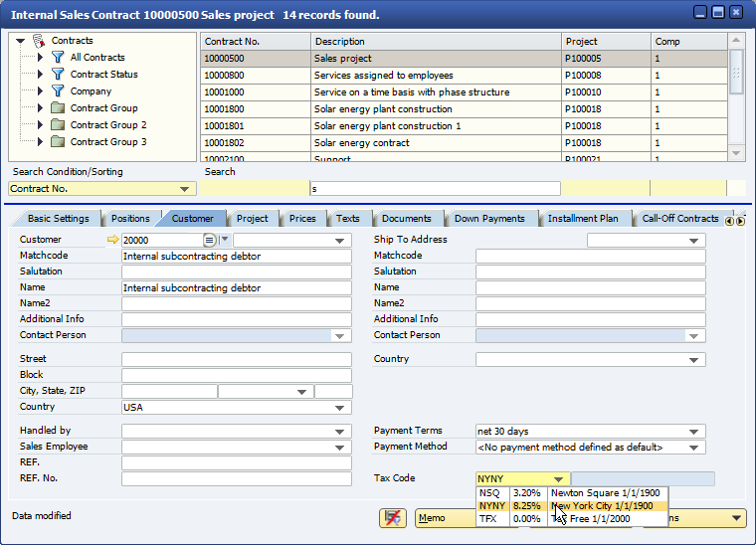The height and width of the screenshot is (545, 756).
Task: Expand the Contract Status node
Action: (41, 75)
